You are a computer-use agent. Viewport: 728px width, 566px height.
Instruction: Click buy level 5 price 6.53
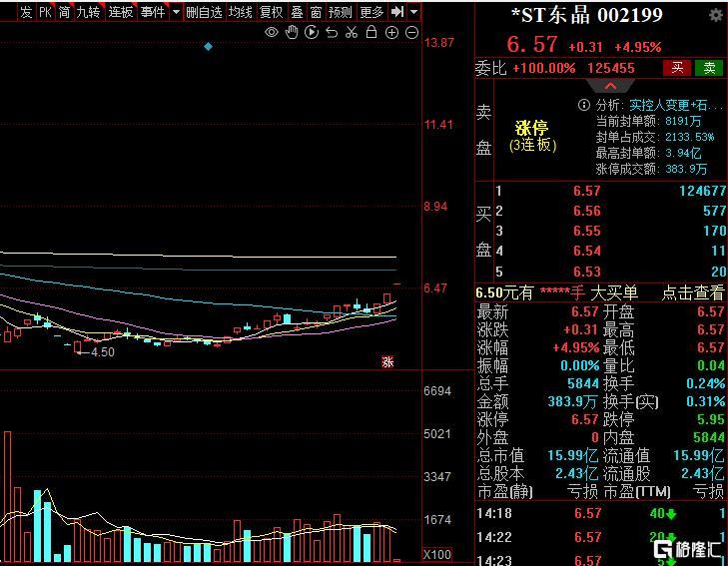(x=586, y=272)
